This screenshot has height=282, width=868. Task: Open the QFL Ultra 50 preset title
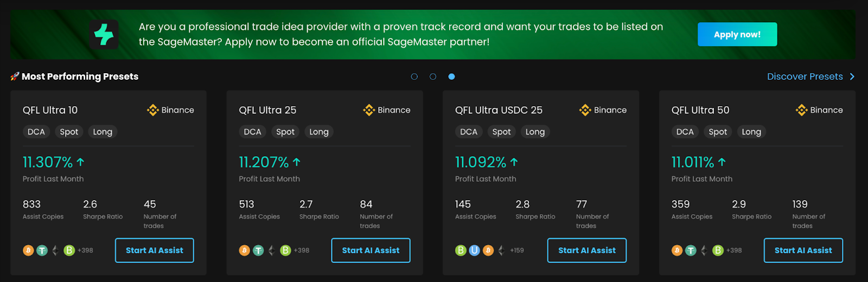coord(700,110)
